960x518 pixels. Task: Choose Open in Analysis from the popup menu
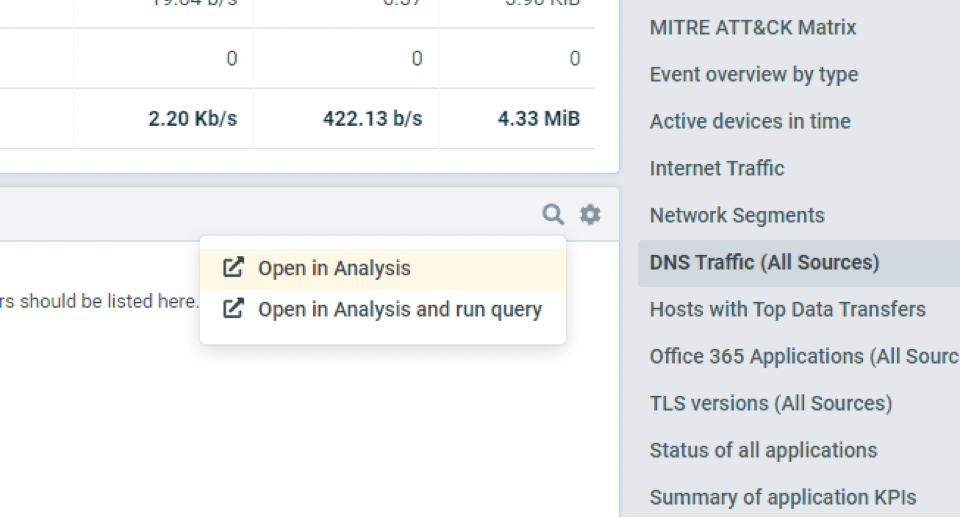point(334,268)
